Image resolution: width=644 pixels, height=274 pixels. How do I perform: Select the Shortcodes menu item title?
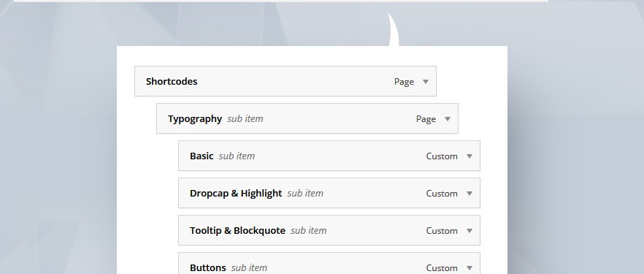(x=172, y=81)
